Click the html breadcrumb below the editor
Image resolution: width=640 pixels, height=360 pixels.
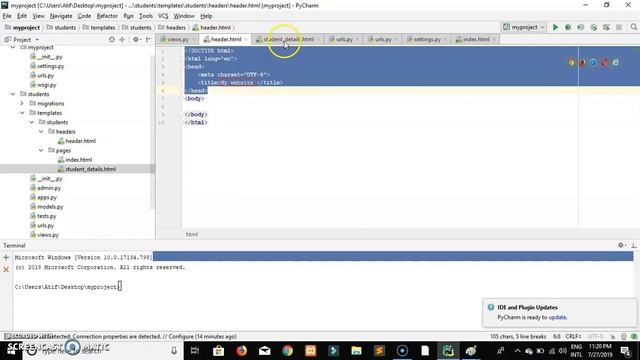(192, 234)
